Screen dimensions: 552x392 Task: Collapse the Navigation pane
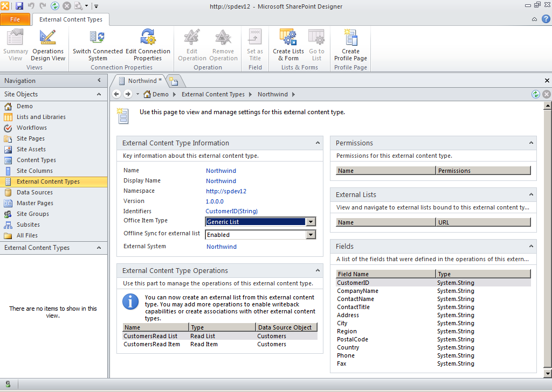(x=99, y=81)
